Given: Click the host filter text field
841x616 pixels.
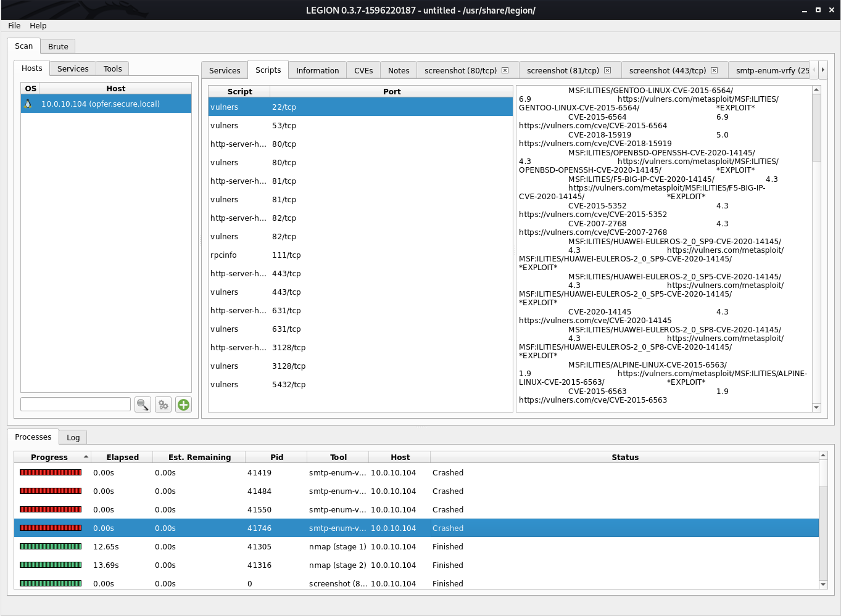Looking at the screenshot, I should pyautogui.click(x=75, y=404).
